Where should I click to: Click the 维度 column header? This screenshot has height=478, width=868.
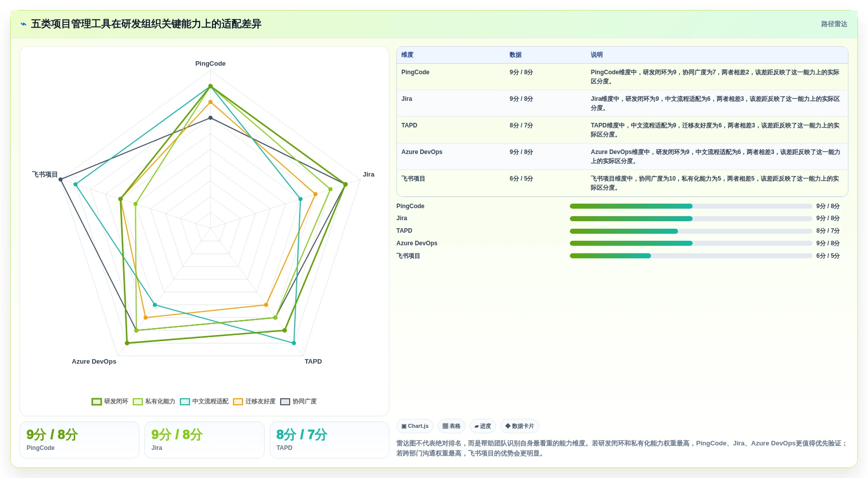407,55
